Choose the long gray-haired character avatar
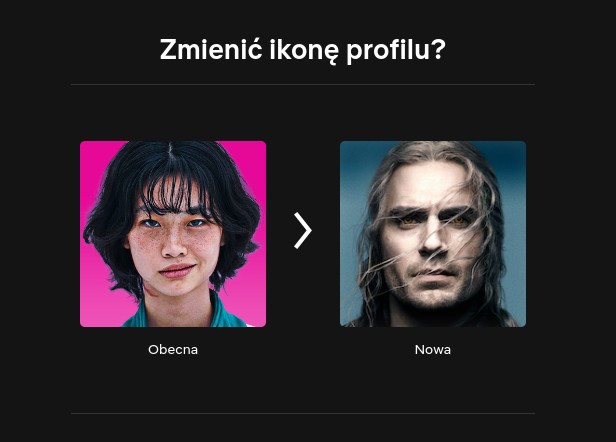 pos(433,234)
